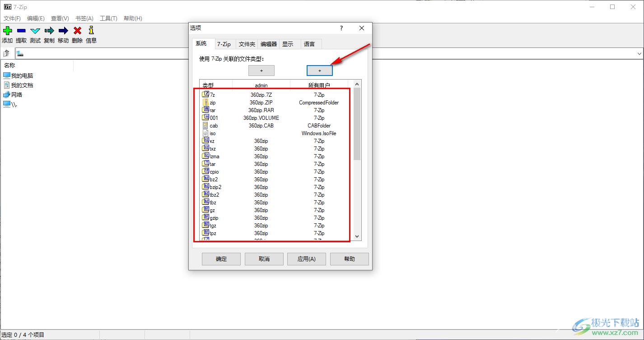Click the 取消 cancel button
This screenshot has height=340, width=644.
264,259
